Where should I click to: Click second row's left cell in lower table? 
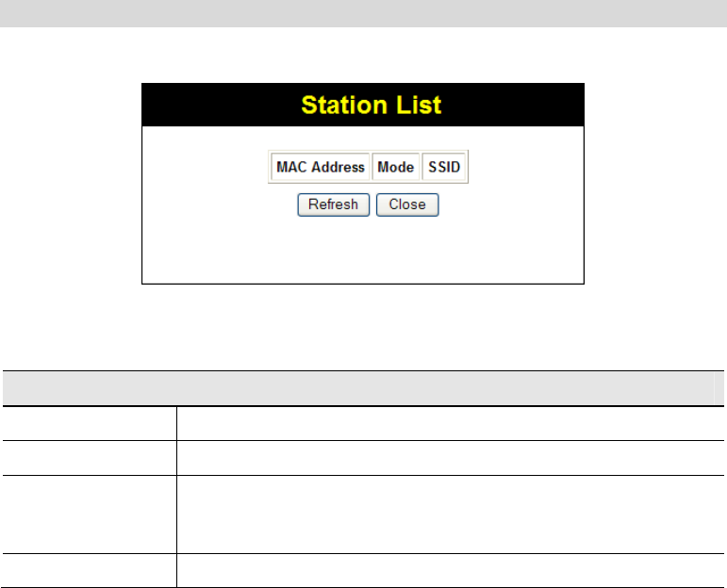(90, 458)
